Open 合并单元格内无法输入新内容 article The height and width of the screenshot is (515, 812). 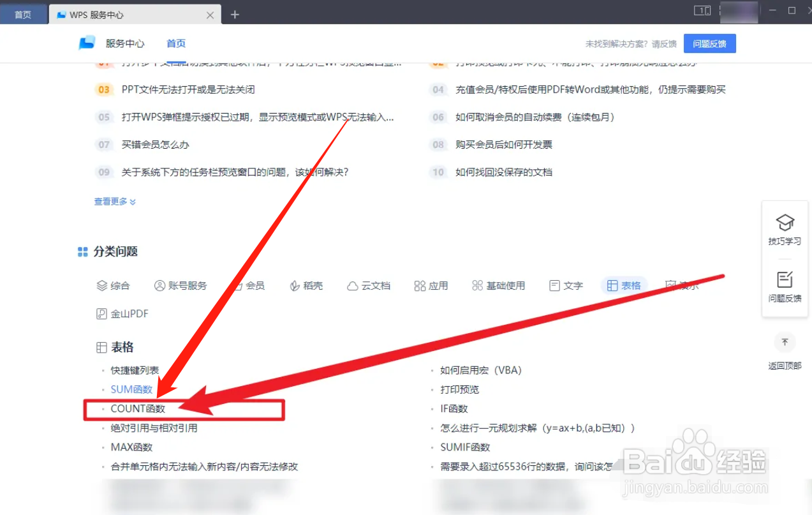coord(204,466)
